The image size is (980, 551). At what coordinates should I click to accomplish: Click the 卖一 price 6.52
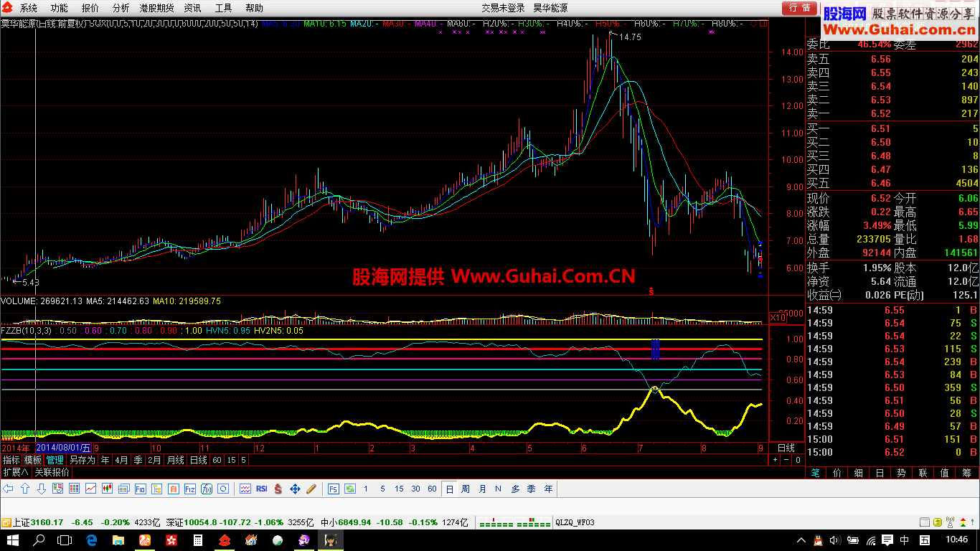[880, 113]
